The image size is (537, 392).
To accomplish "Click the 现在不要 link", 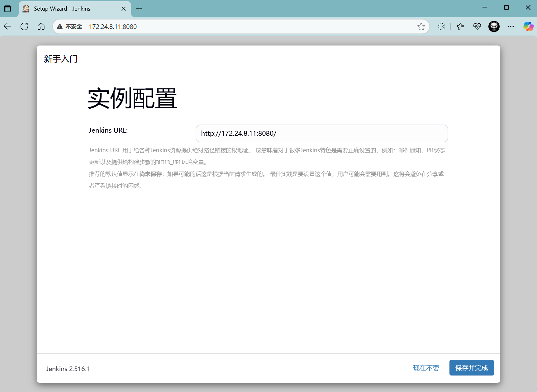I will [426, 368].
